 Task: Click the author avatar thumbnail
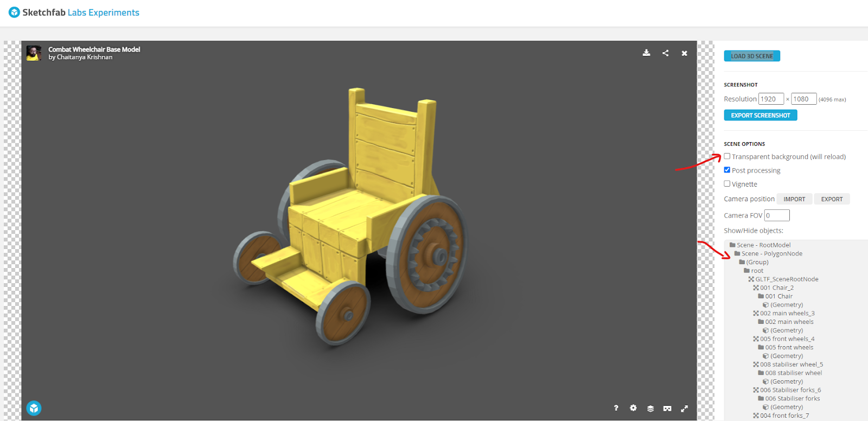pyautogui.click(x=34, y=53)
